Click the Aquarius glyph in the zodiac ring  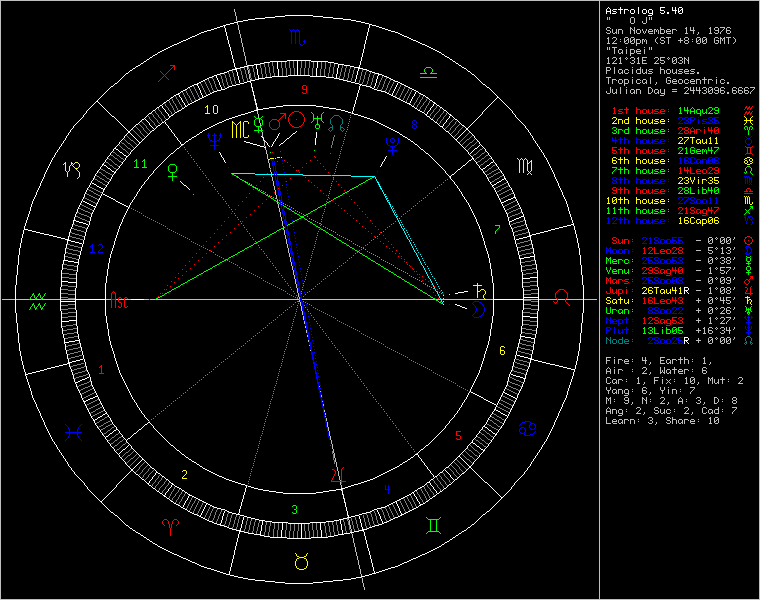pyautogui.click(x=38, y=300)
